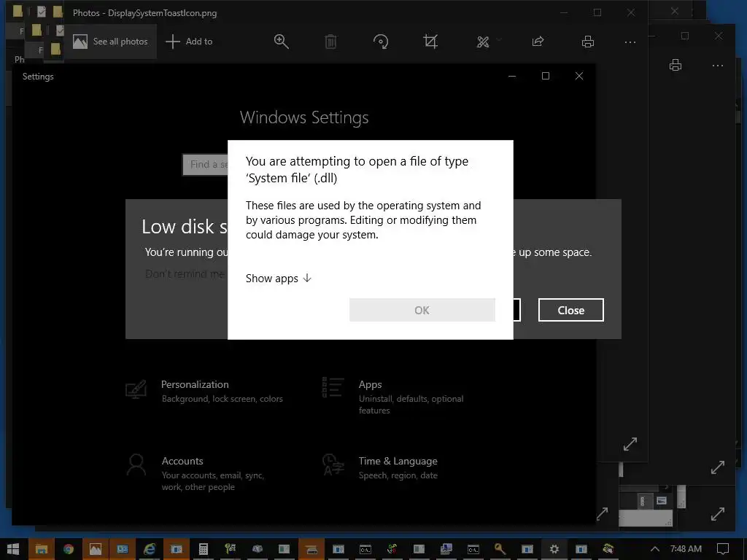Viewport: 747px width, 560px height.
Task: Click the Zoom magnifier icon in Photos toolbar
Action: click(x=281, y=42)
